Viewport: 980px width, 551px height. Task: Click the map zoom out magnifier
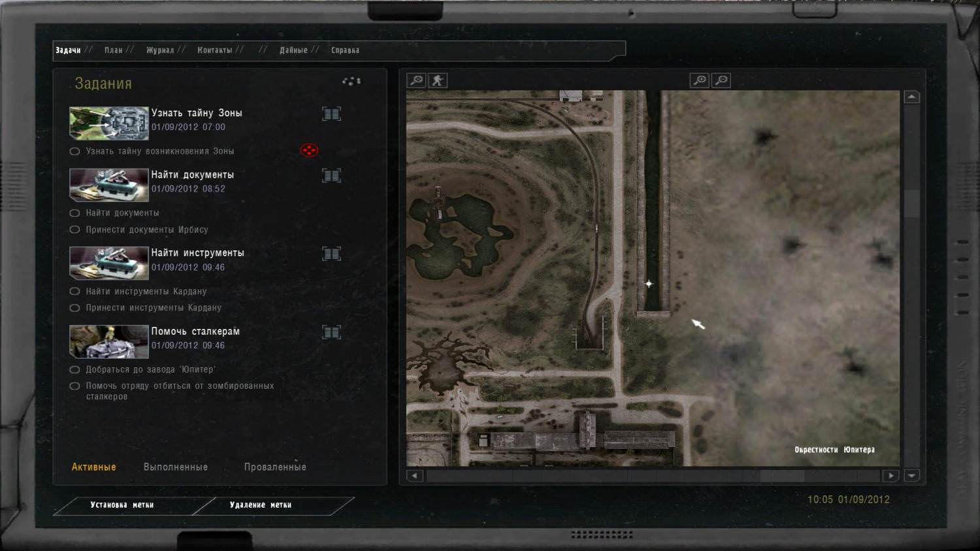pos(721,80)
